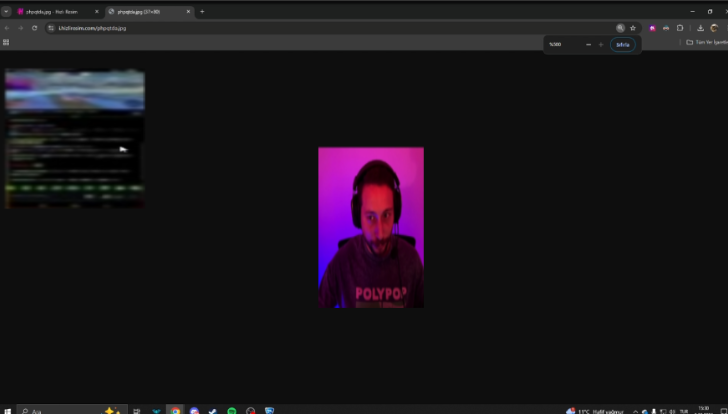Open Spotify from the taskbar

tap(232, 411)
